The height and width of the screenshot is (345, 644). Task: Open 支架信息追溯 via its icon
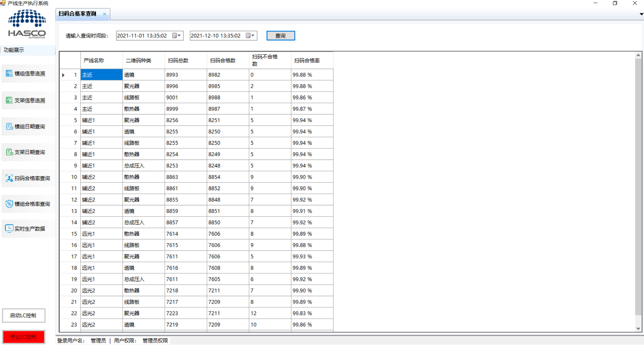[x=9, y=100]
